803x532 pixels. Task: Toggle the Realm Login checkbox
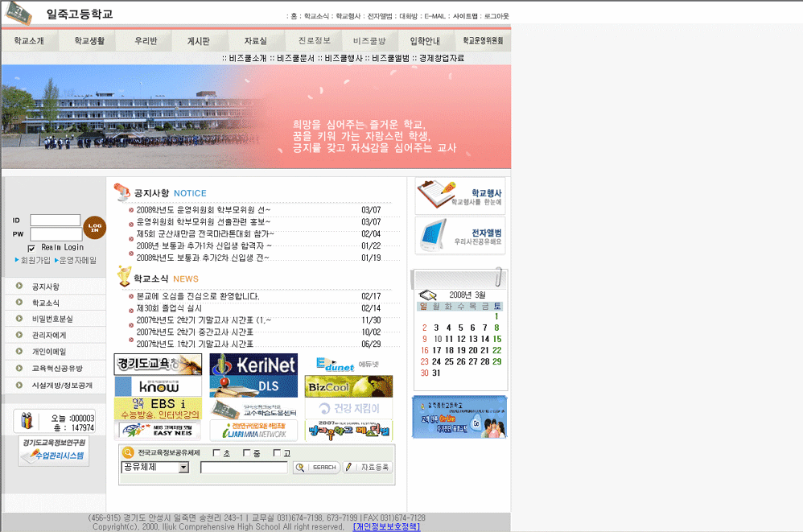pos(32,248)
